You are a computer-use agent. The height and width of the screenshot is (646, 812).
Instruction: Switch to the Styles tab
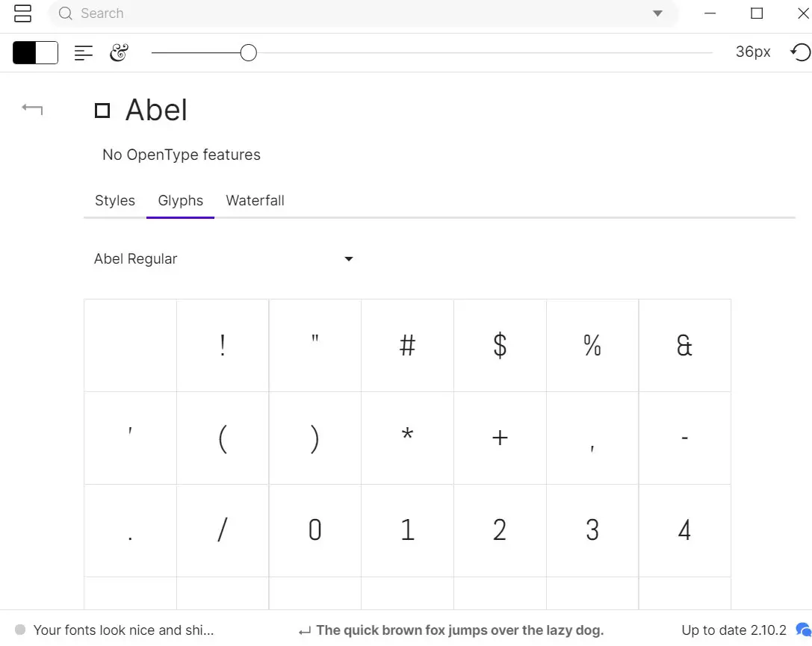[115, 201]
